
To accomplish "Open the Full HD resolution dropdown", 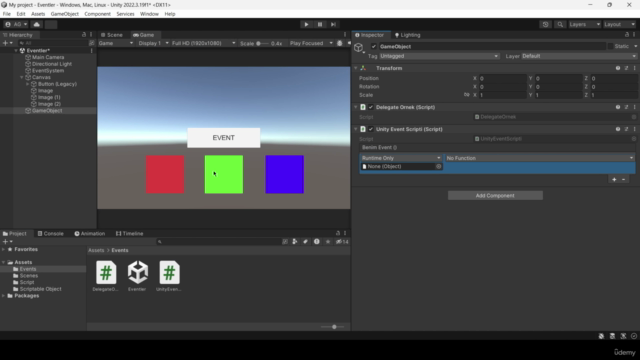I will 203,43.
